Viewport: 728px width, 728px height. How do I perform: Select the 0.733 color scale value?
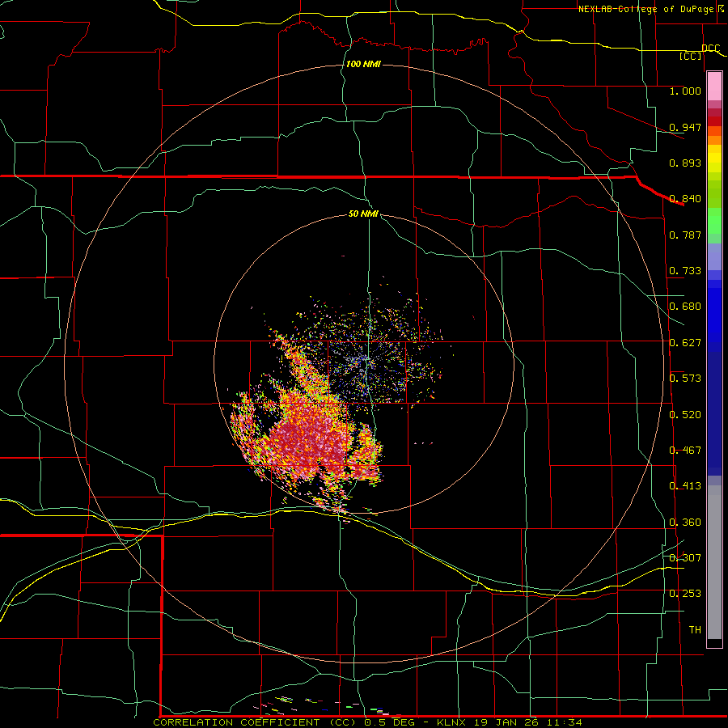click(x=685, y=271)
